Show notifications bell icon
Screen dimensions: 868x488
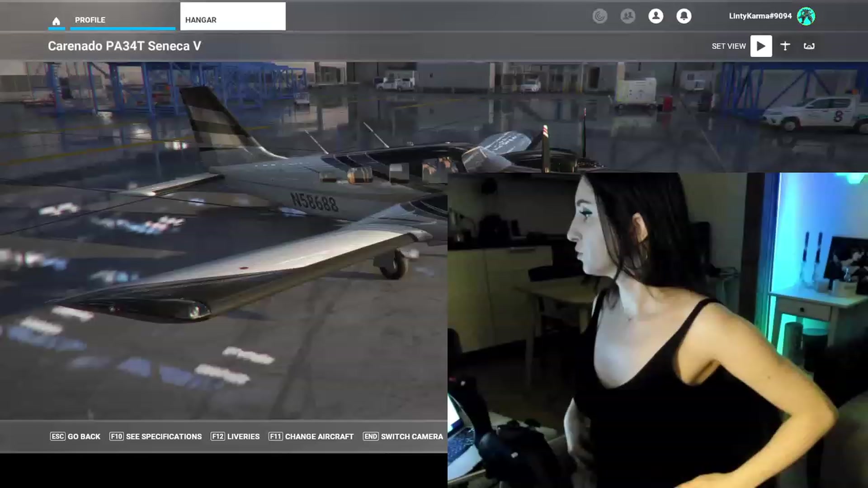(684, 16)
